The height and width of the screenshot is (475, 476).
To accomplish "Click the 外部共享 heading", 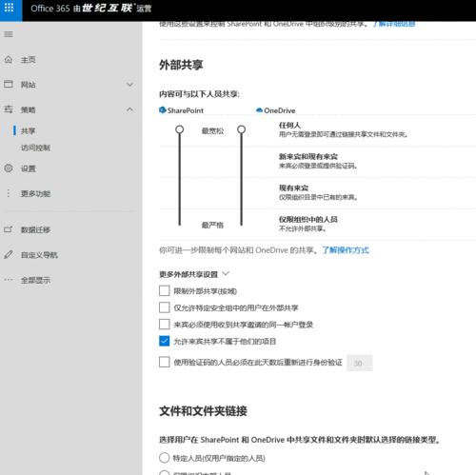I will click(181, 65).
